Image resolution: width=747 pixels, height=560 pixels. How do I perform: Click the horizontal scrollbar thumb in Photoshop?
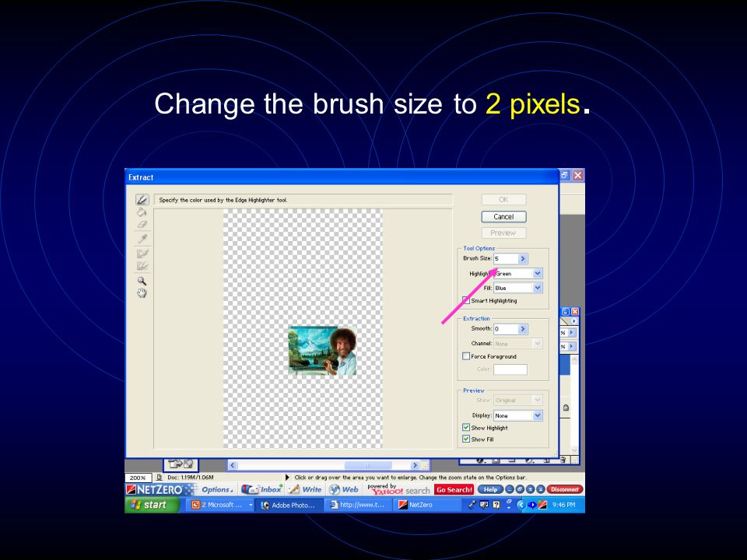click(x=367, y=465)
